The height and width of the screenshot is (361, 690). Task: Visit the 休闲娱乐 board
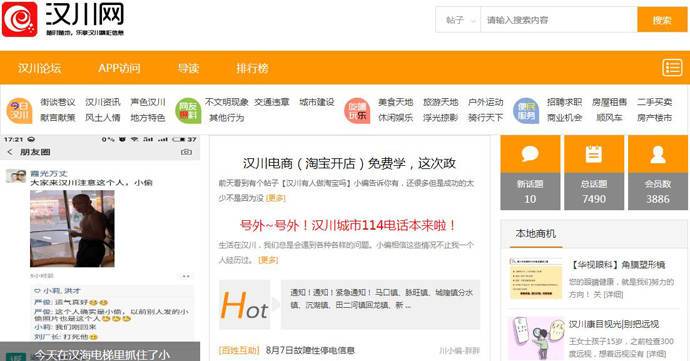396,118
